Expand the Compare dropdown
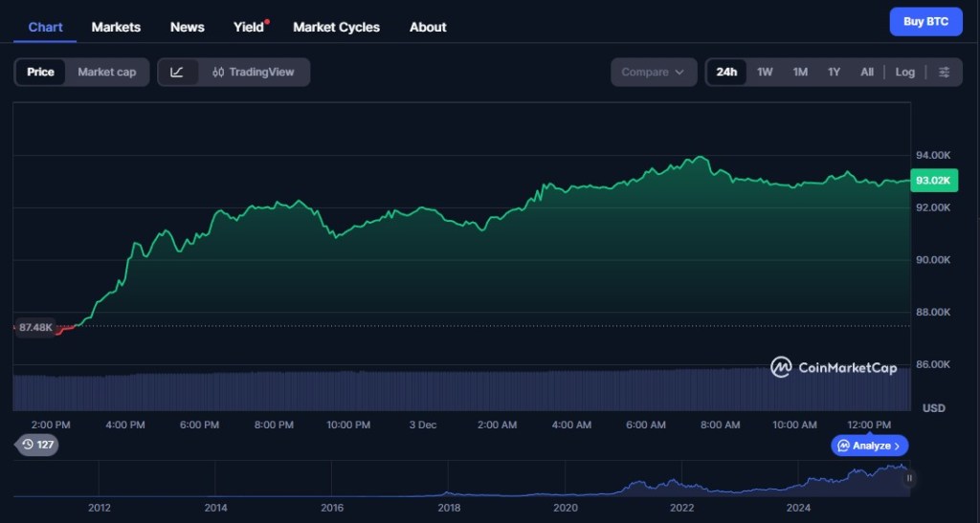980x523 pixels. point(653,72)
